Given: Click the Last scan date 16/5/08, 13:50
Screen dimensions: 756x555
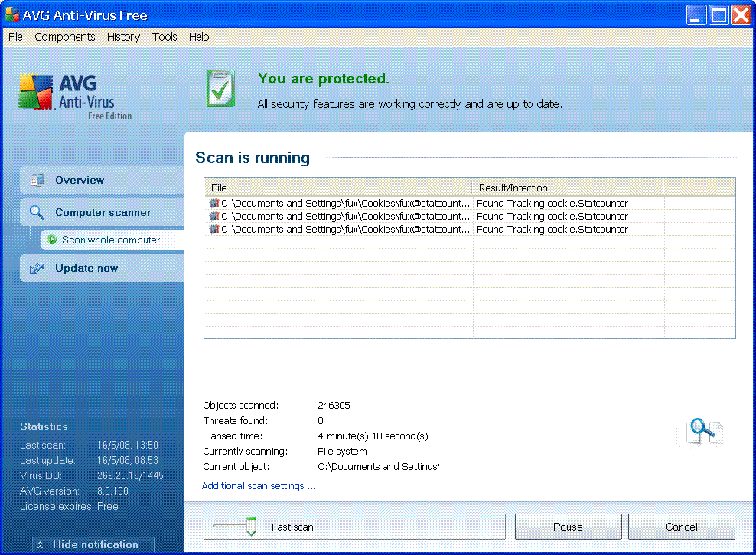Looking at the screenshot, I should click(x=128, y=445).
